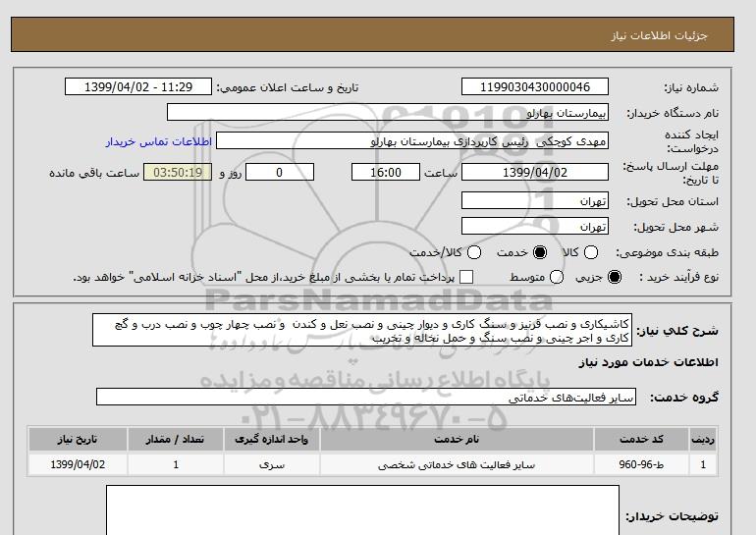Click the page header جزئیات اطلاعات نیاز

point(659,35)
